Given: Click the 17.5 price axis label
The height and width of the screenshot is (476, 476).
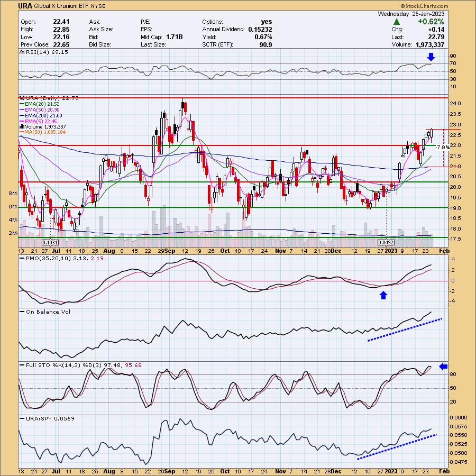Looking at the screenshot, I should click(455, 239).
